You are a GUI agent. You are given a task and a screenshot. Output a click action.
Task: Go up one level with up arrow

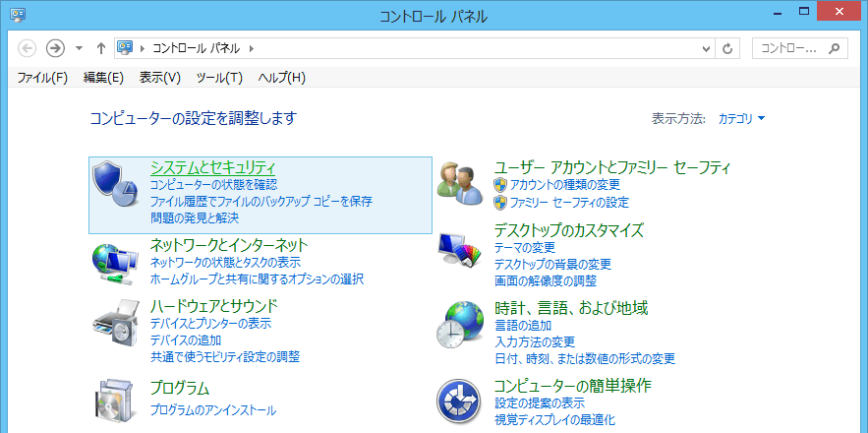pos(100,49)
